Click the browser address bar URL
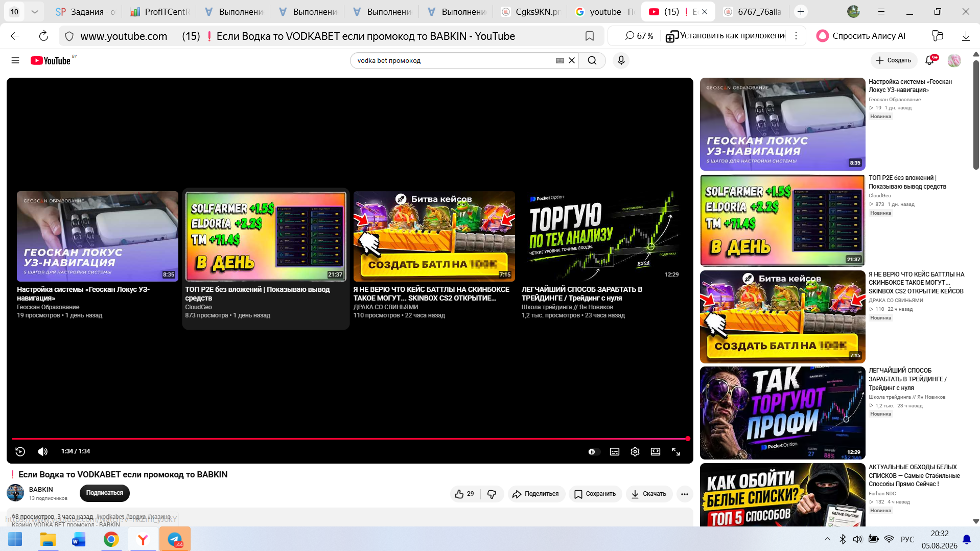 point(124,36)
